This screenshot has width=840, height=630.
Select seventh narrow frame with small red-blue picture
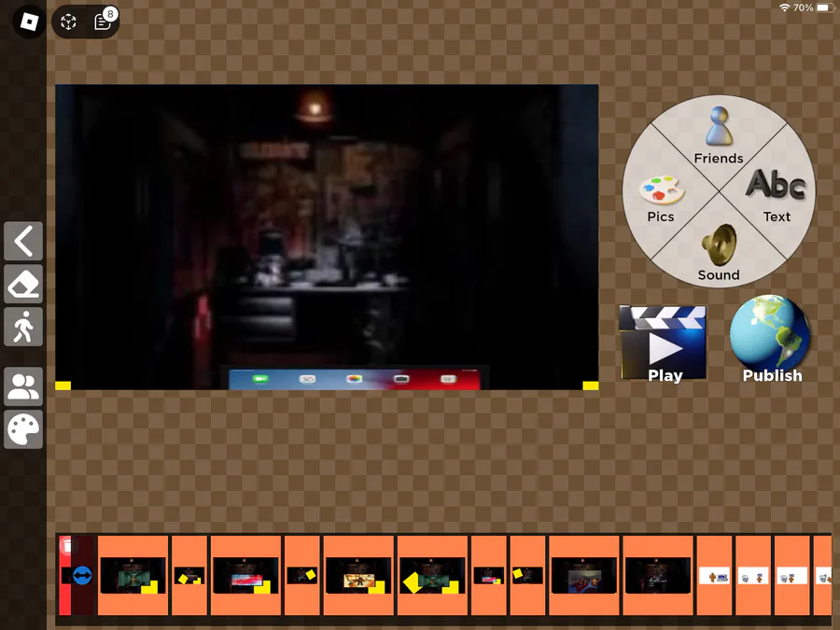[488, 575]
